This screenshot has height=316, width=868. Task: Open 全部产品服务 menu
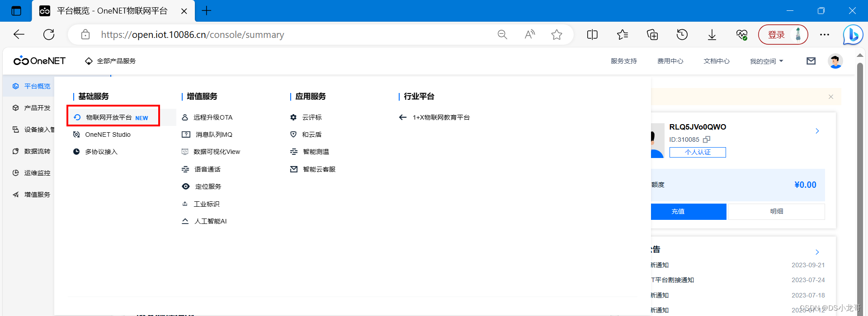[110, 61]
